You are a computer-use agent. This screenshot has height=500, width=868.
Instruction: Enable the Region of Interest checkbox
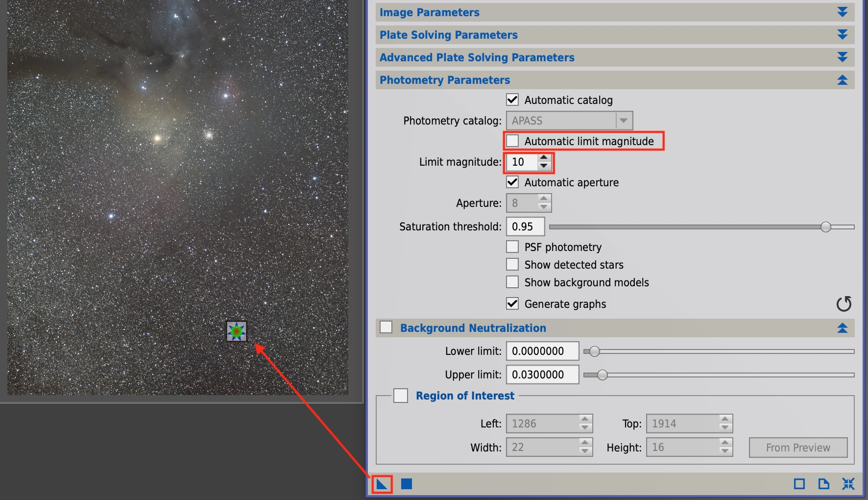pyautogui.click(x=401, y=396)
